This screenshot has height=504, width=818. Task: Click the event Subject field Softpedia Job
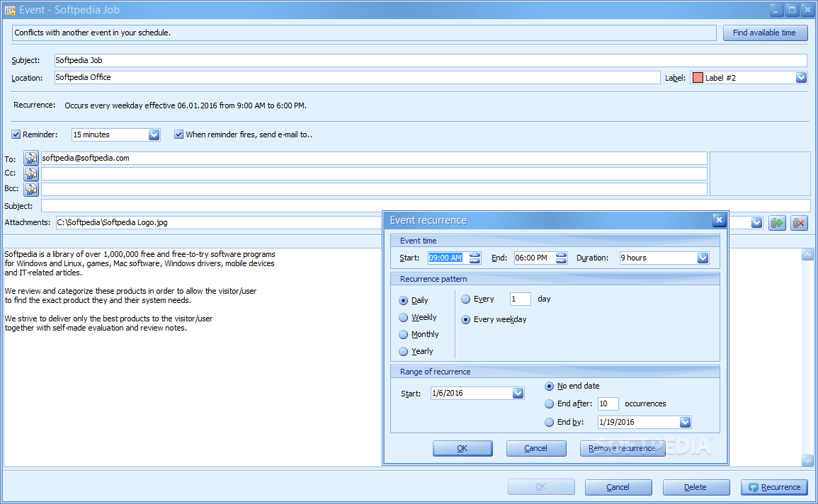[x=431, y=60]
